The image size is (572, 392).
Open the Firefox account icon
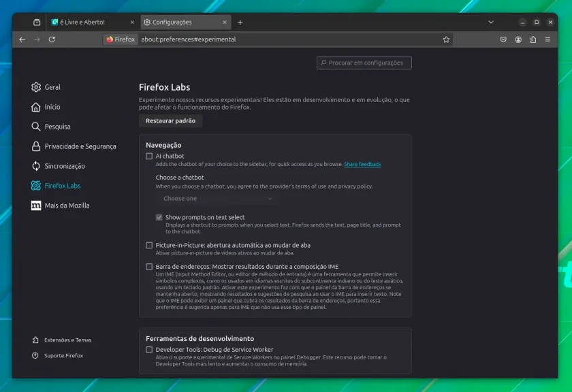click(518, 39)
